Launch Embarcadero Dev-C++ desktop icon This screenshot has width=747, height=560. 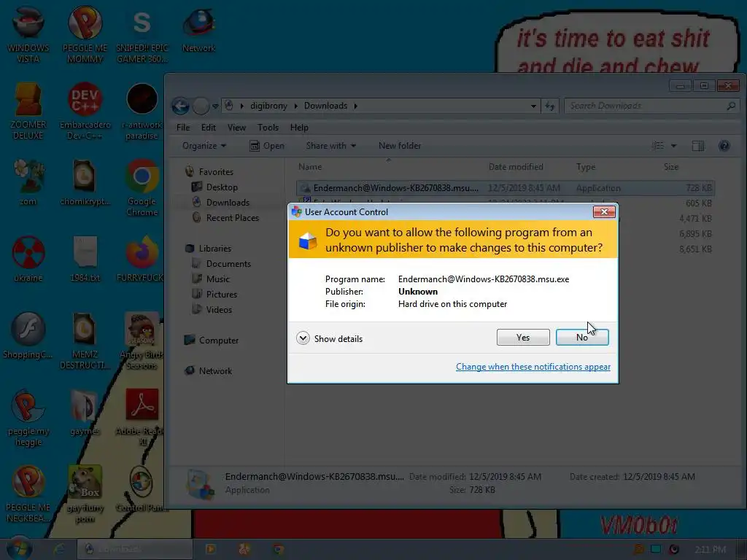[x=85, y=111]
